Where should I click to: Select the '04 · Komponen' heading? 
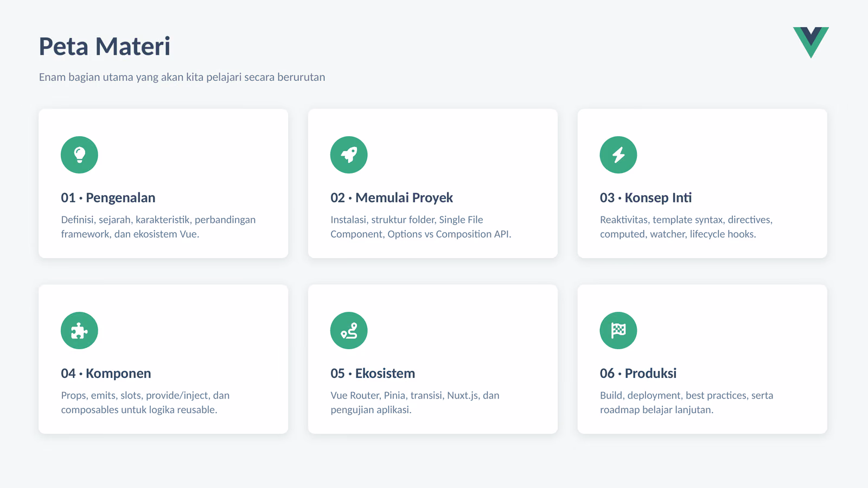106,374
